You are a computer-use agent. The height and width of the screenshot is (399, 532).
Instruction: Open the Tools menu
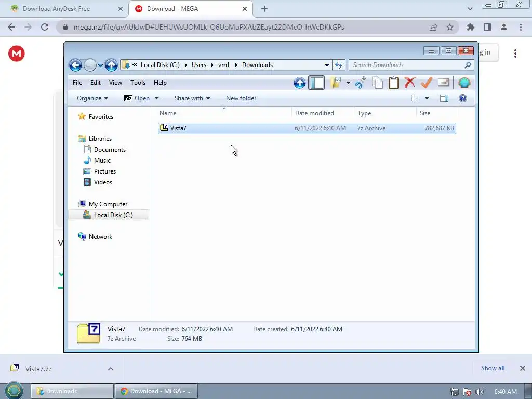(138, 83)
